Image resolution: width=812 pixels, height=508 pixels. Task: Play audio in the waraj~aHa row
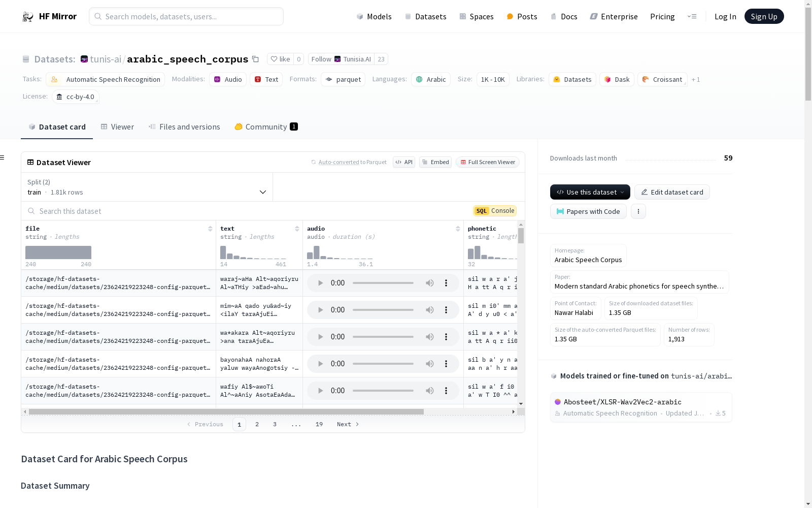[x=320, y=283]
